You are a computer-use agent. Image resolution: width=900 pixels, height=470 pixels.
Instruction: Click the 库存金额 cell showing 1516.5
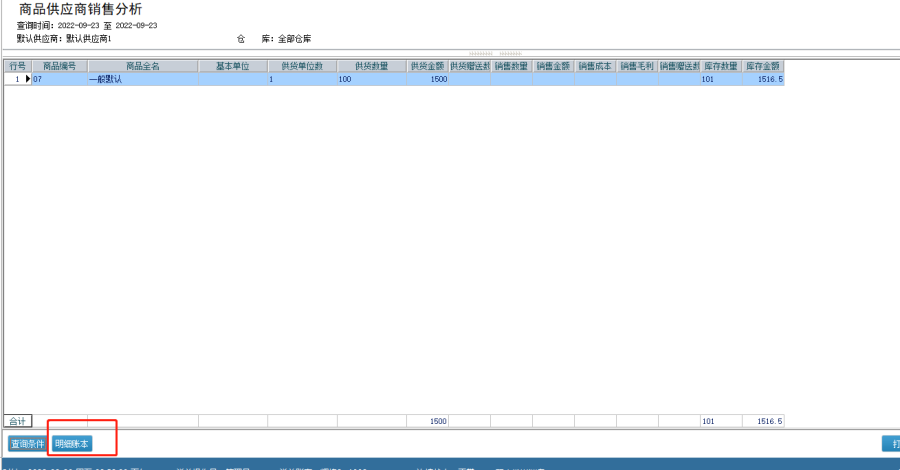coord(763,78)
